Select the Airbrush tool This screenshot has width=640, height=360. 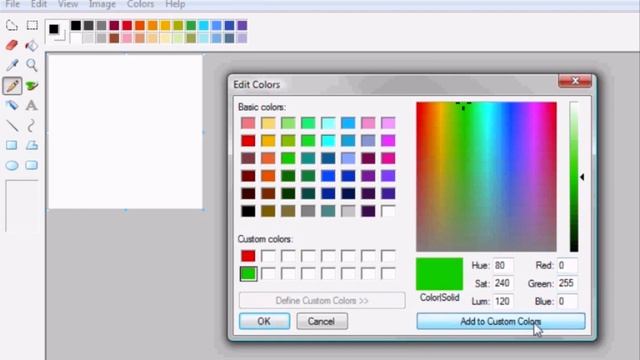tap(11, 105)
